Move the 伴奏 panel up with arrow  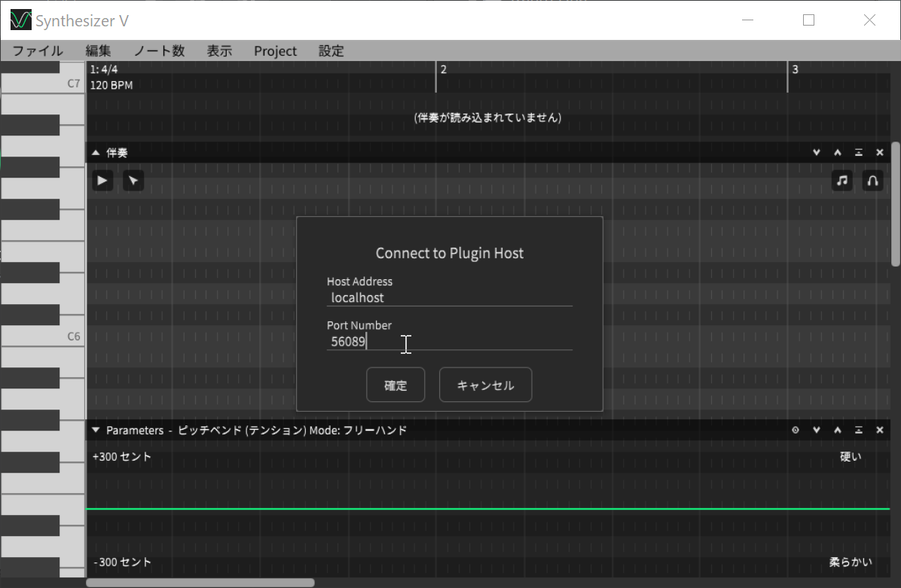click(x=838, y=153)
